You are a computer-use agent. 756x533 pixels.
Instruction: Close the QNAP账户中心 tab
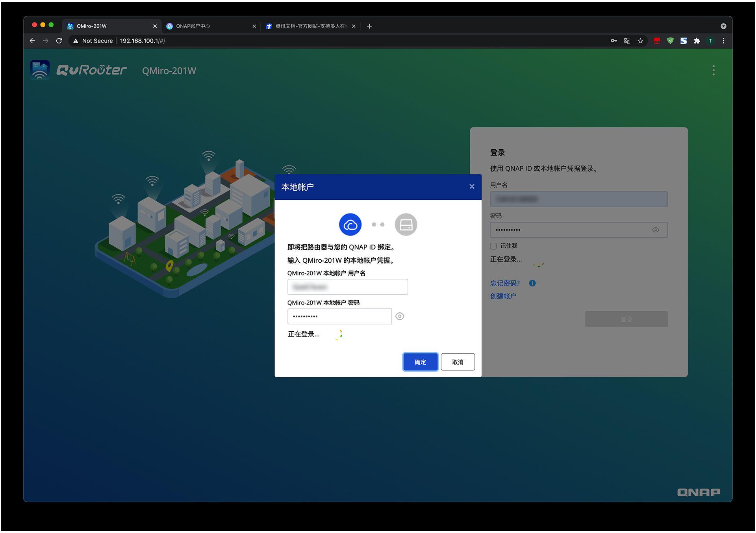click(254, 26)
